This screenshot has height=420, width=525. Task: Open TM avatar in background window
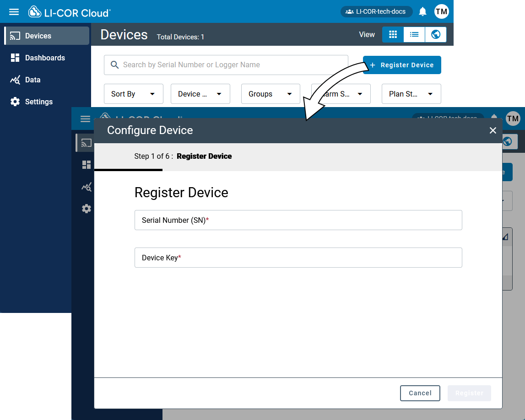[x=513, y=119]
